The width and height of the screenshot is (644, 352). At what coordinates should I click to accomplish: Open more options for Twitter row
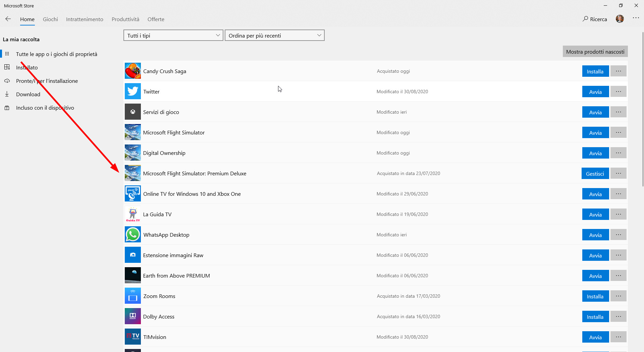click(x=619, y=92)
